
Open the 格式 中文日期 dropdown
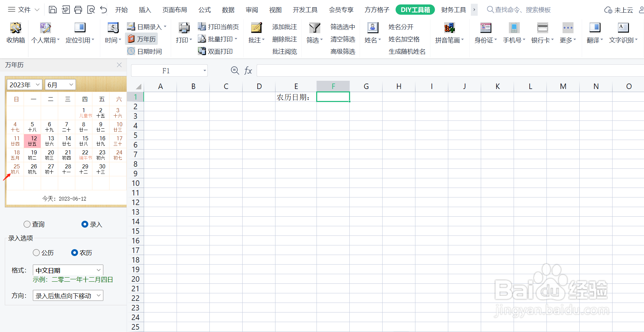pos(68,270)
